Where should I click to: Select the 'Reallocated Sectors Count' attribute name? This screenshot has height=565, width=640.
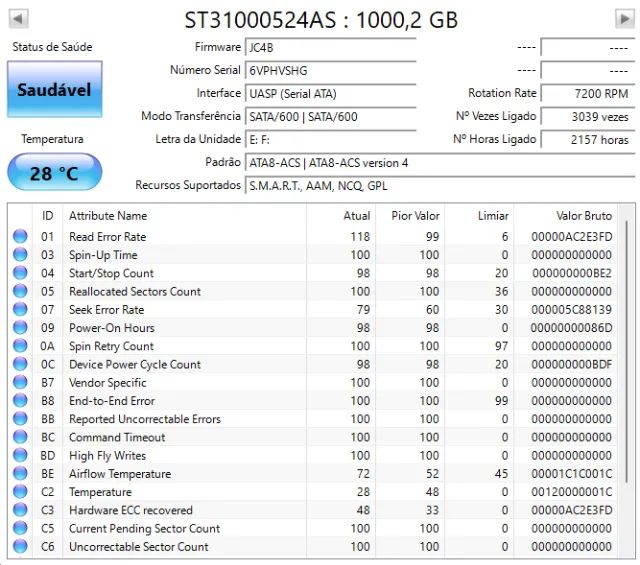point(135,291)
